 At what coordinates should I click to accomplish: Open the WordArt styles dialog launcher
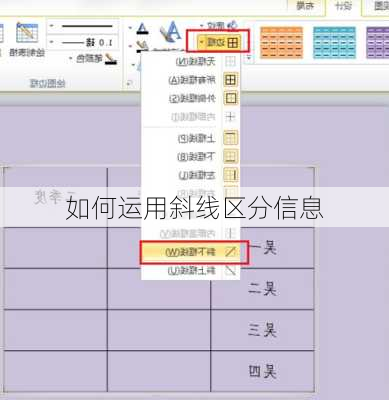[129, 84]
